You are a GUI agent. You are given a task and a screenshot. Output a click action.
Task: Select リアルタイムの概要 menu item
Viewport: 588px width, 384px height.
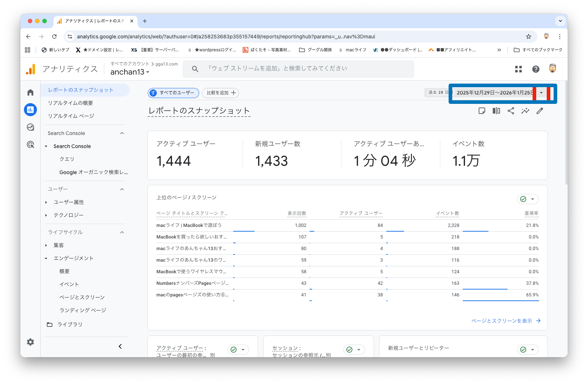tap(71, 103)
